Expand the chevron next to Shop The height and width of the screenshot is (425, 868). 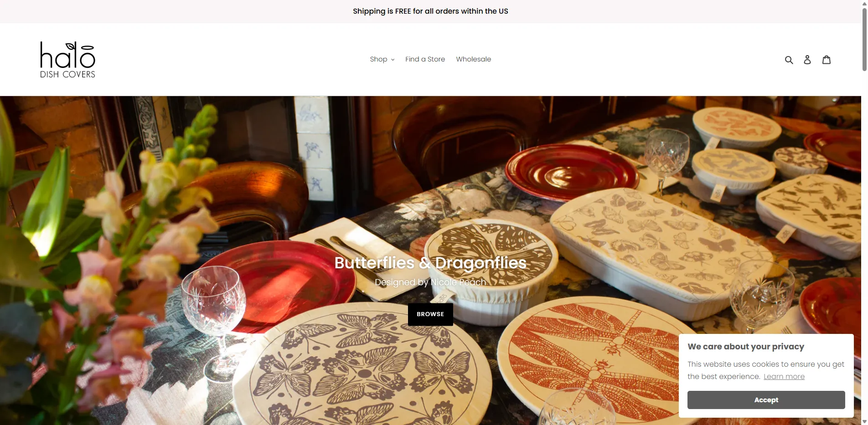point(393,60)
